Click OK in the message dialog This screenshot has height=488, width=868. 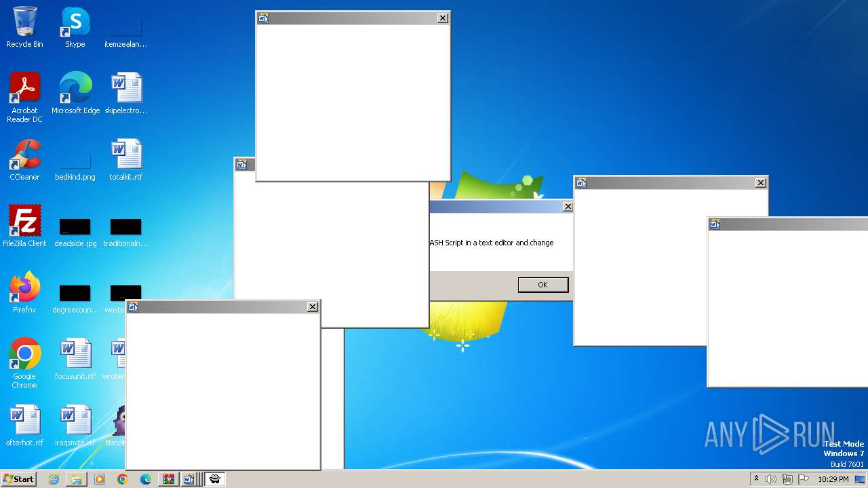click(542, 285)
